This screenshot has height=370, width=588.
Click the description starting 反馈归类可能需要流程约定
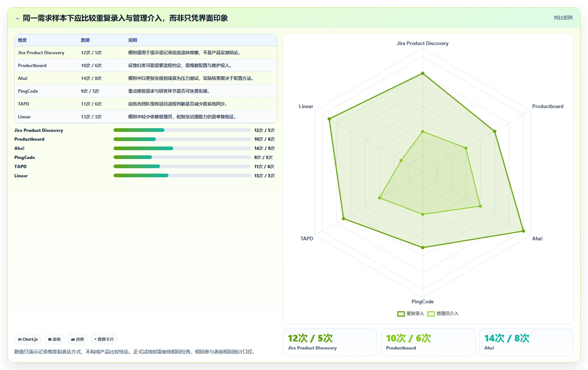[x=180, y=66]
